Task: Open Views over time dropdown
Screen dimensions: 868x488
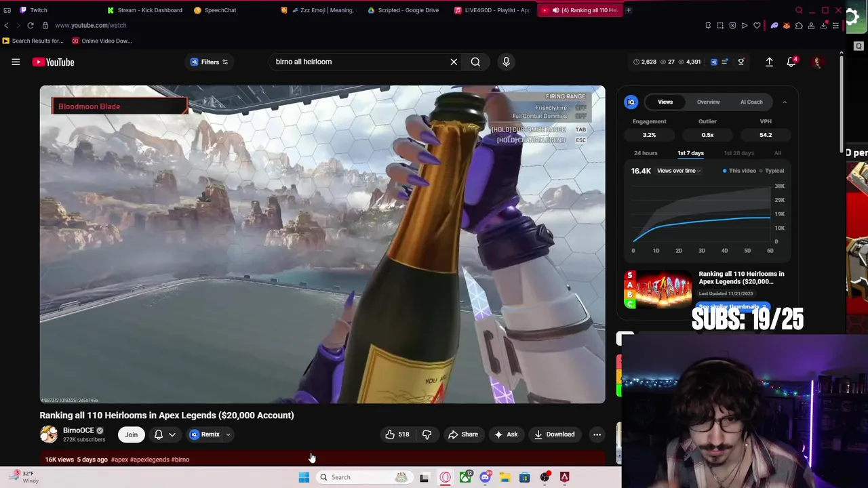Action: (x=679, y=171)
